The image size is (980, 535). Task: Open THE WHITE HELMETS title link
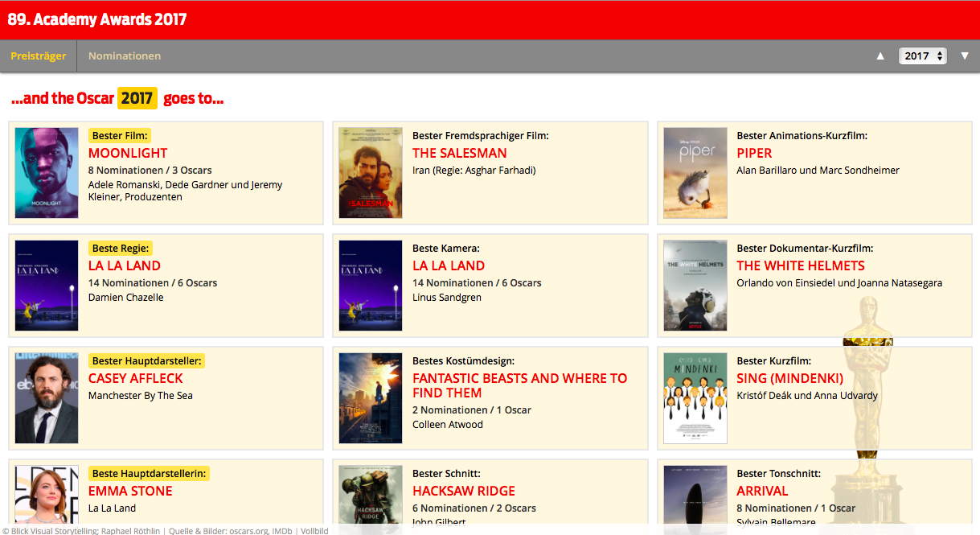click(801, 265)
